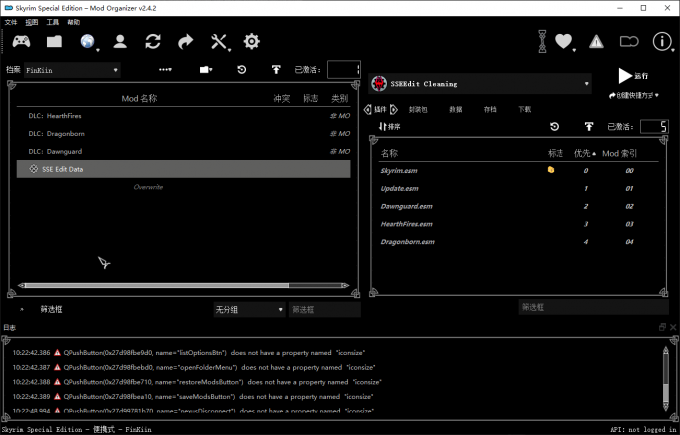Click the refresh arrows toolbar icon

click(x=153, y=42)
